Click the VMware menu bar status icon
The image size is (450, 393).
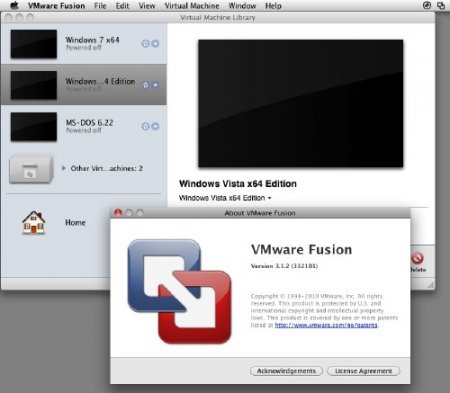click(441, 6)
